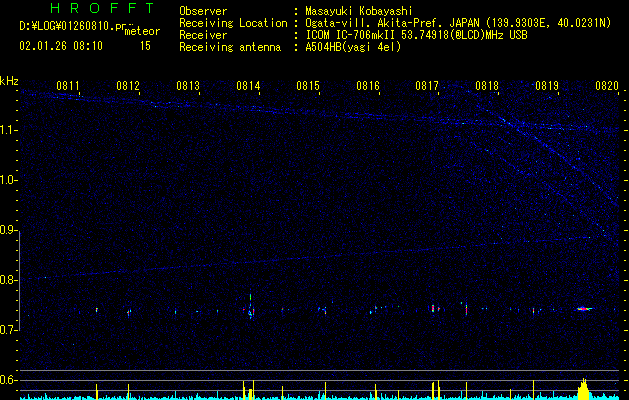Image resolution: width=629 pixels, height=400 pixels.
Task: Click the large yellow power peak near 0819
Action: (584, 388)
